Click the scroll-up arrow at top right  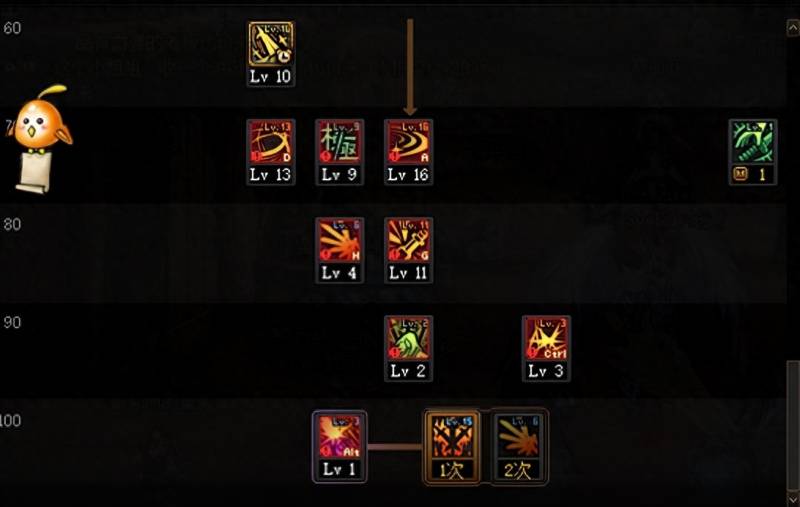[793, 28]
